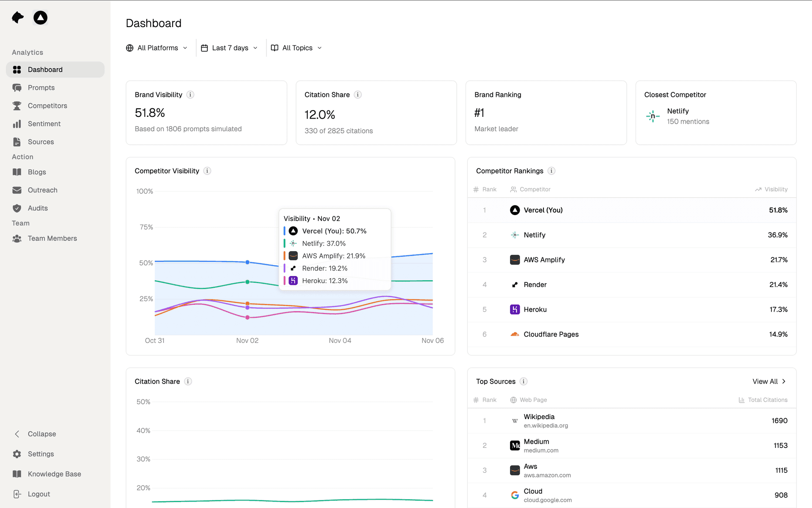Image resolution: width=812 pixels, height=508 pixels.
Task: Navigate to the Sources section
Action: 40,142
